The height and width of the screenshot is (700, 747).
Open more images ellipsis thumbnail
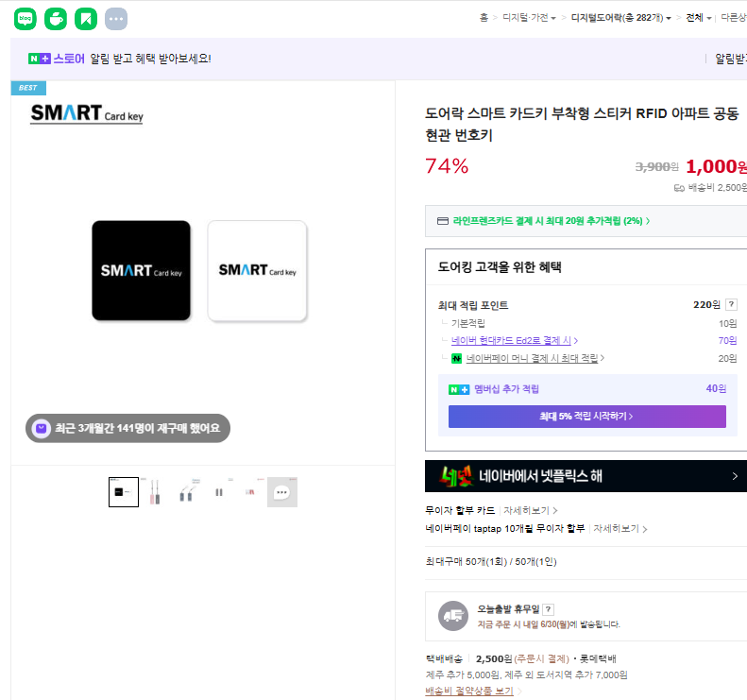[282, 492]
